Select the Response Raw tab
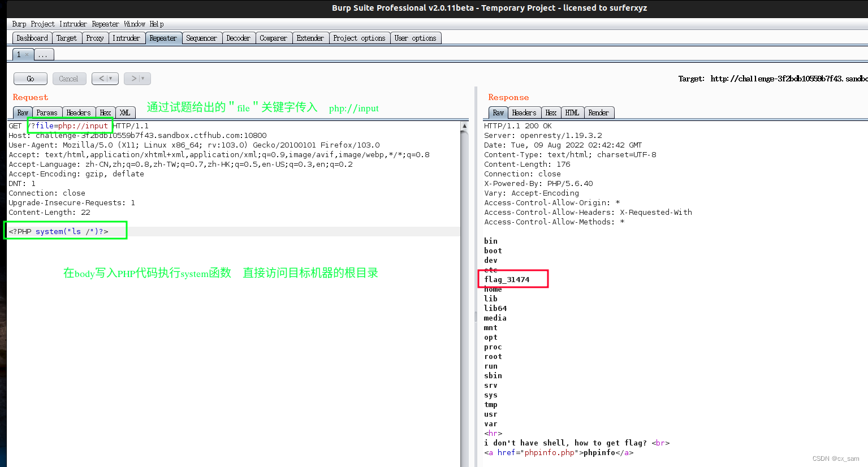Screen dimensions: 868x467 (498, 113)
